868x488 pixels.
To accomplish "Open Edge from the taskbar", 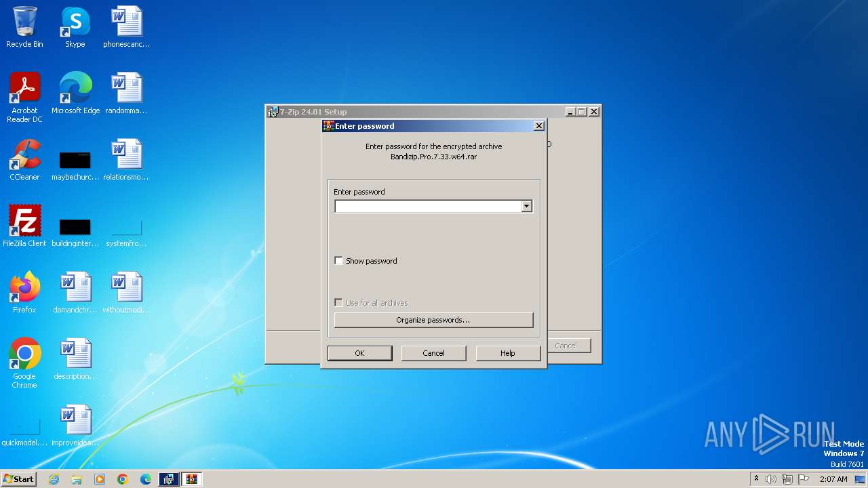I will (146, 479).
